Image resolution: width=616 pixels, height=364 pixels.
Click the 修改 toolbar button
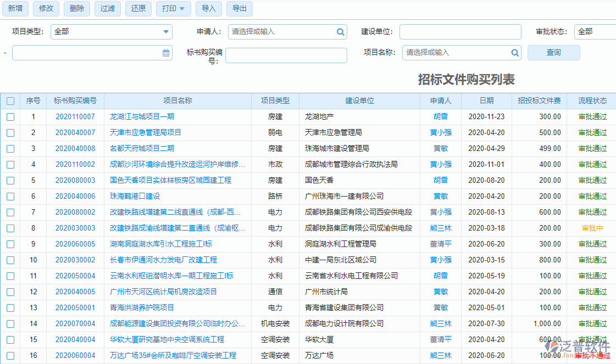pyautogui.click(x=46, y=9)
